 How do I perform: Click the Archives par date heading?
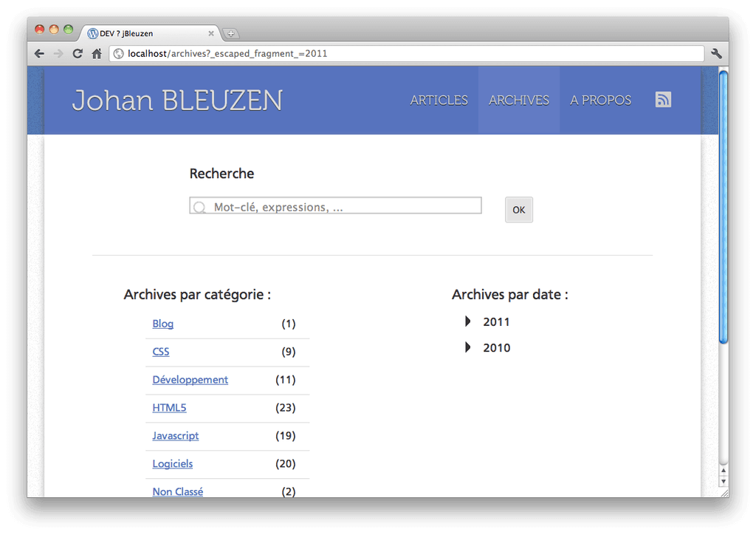[509, 294]
